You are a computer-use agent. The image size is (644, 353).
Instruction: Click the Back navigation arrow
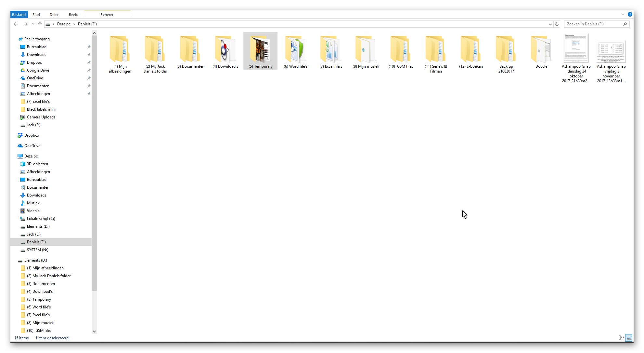coord(16,24)
